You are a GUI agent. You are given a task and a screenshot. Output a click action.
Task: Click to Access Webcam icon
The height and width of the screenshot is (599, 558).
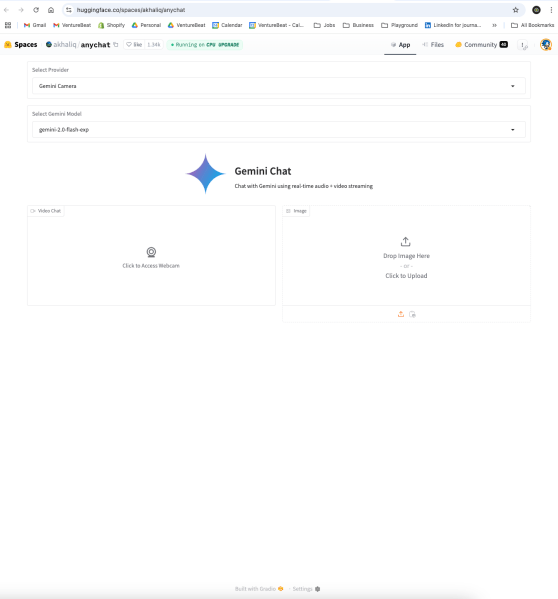(x=151, y=252)
